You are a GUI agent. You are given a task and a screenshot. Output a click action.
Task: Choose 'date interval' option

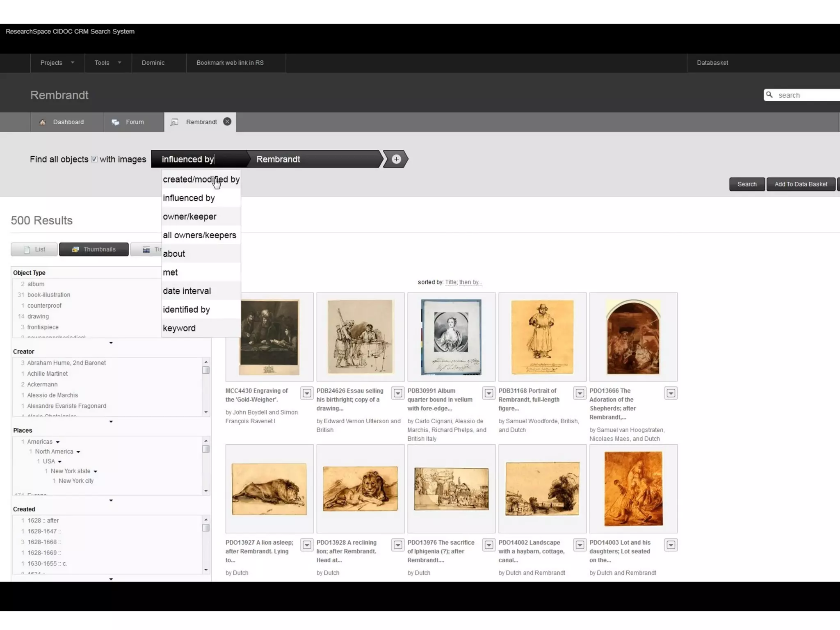[201, 291]
